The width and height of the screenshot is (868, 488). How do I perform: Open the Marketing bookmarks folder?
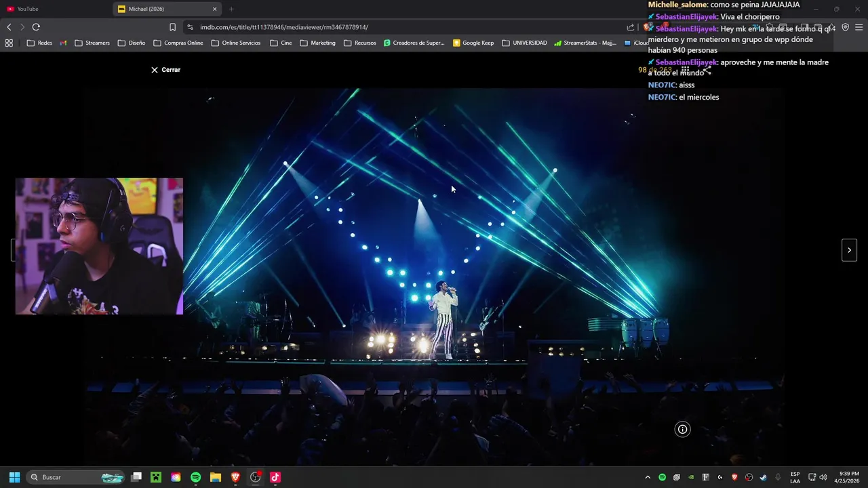(x=317, y=43)
